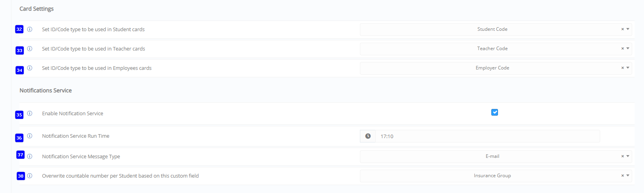Click info icon beside Teacher cards setting
This screenshot has width=644, height=193.
point(30,49)
